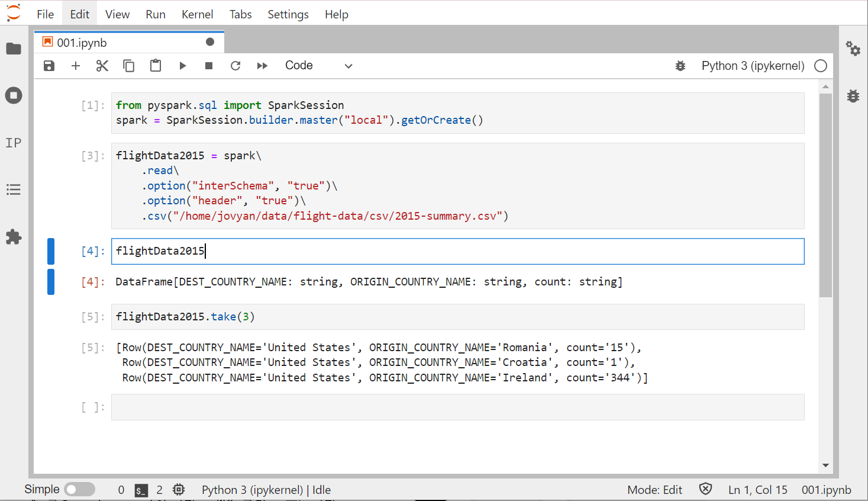This screenshot has width=868, height=501.
Task: Focus the flightDataData2015 active cell editor
Action: pos(457,251)
